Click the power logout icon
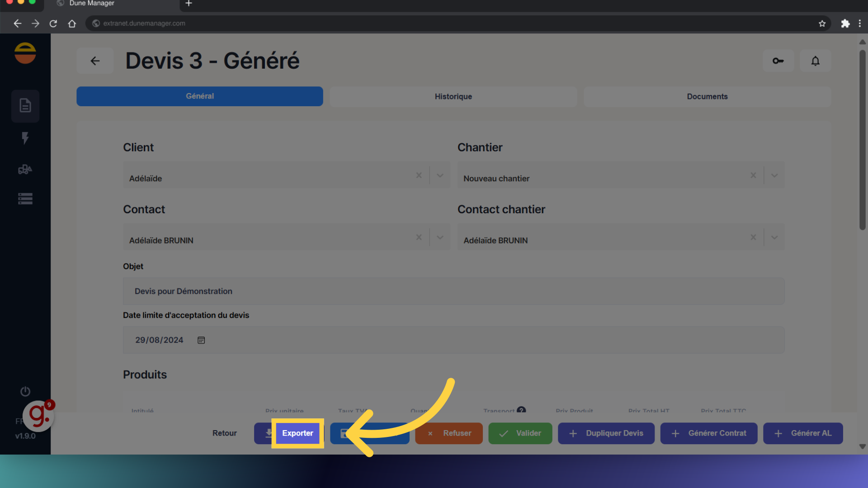 (x=25, y=391)
